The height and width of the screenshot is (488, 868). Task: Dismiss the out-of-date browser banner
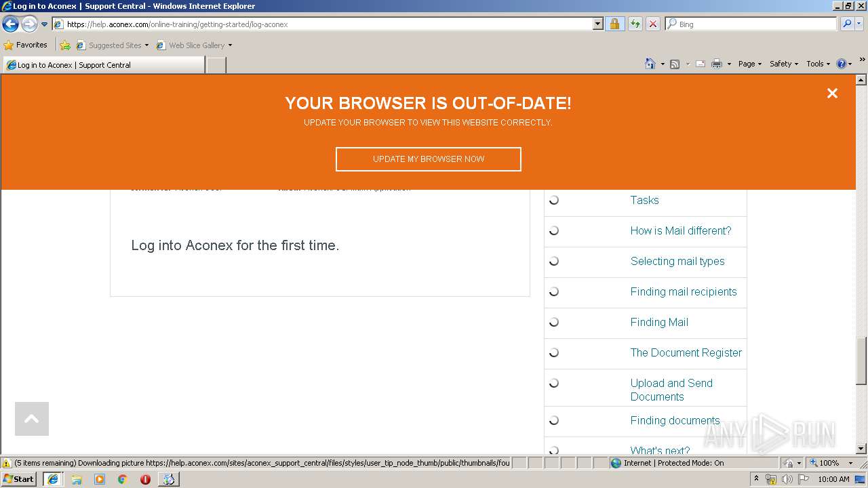coord(832,94)
